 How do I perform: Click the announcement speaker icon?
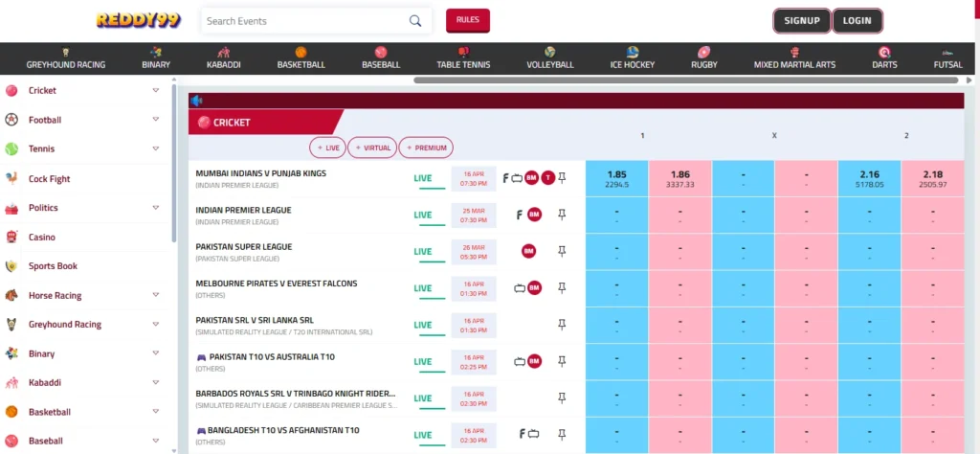(197, 101)
